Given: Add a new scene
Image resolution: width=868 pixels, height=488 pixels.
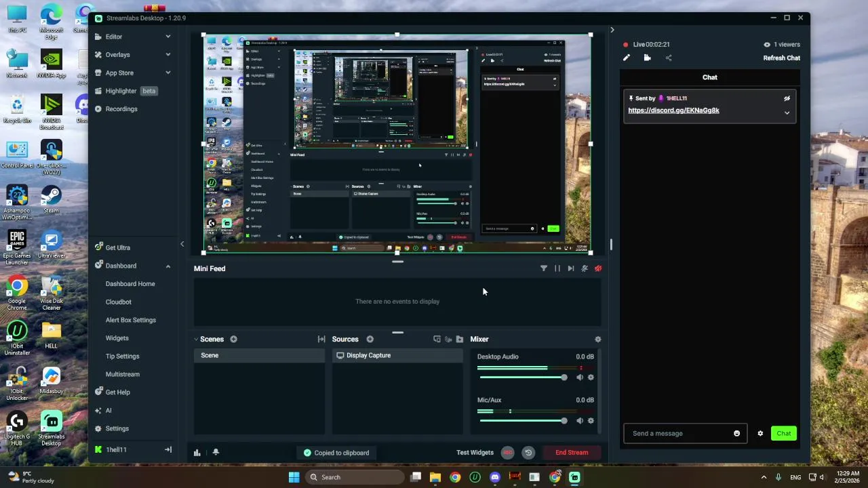Looking at the screenshot, I should coord(233,339).
